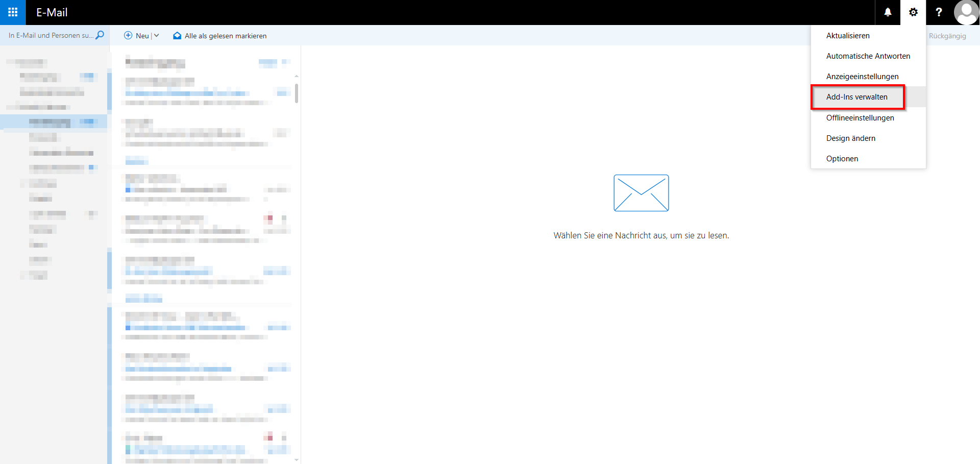Open the Neu split-button dropdown arrow
The width and height of the screenshot is (980, 464).
point(156,35)
